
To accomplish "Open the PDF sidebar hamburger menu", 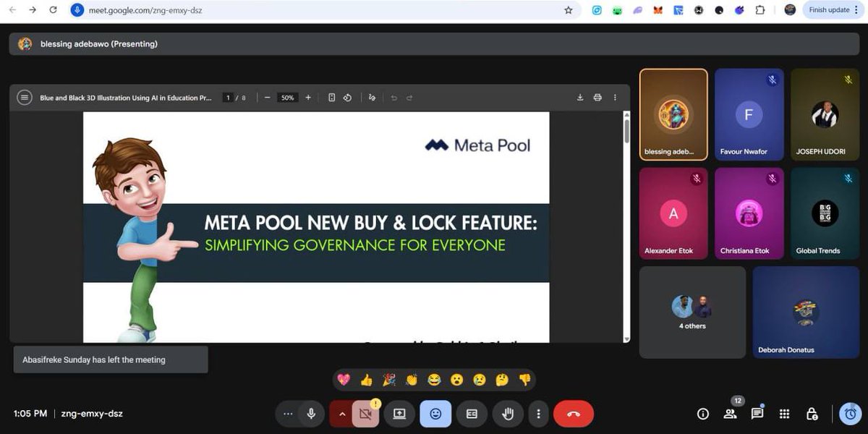I will coord(25,98).
